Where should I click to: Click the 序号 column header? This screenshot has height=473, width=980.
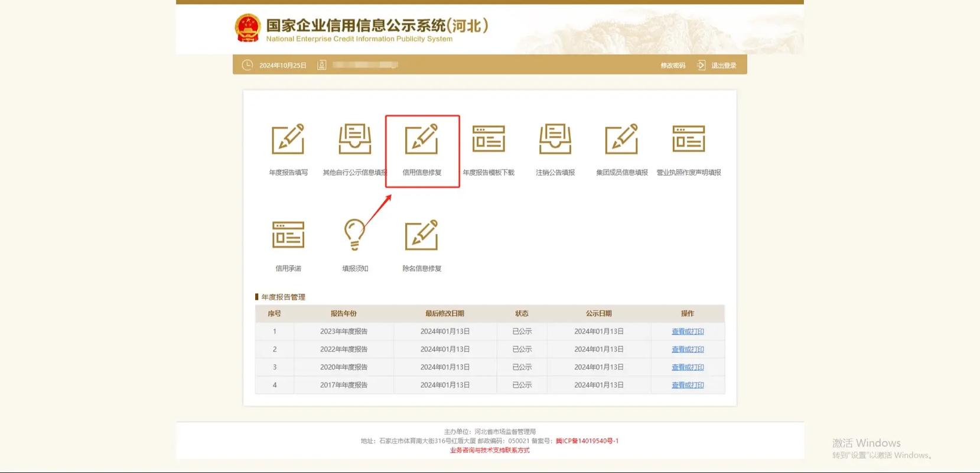coord(274,313)
